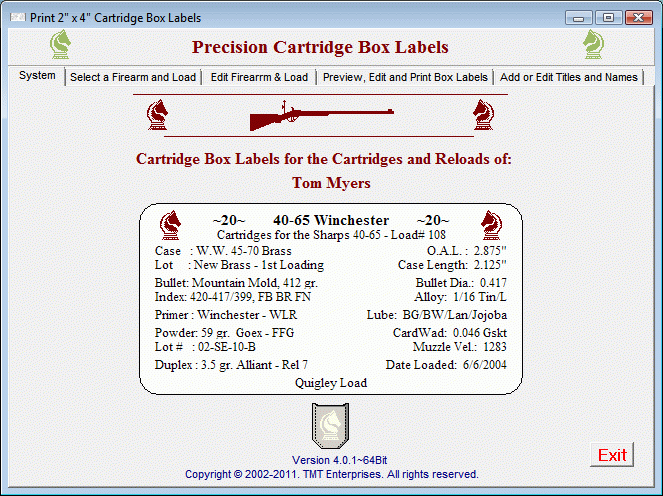Viewport: 663px width, 496px height.
Task: Click the green knight icon left of the title
Action: (60, 44)
